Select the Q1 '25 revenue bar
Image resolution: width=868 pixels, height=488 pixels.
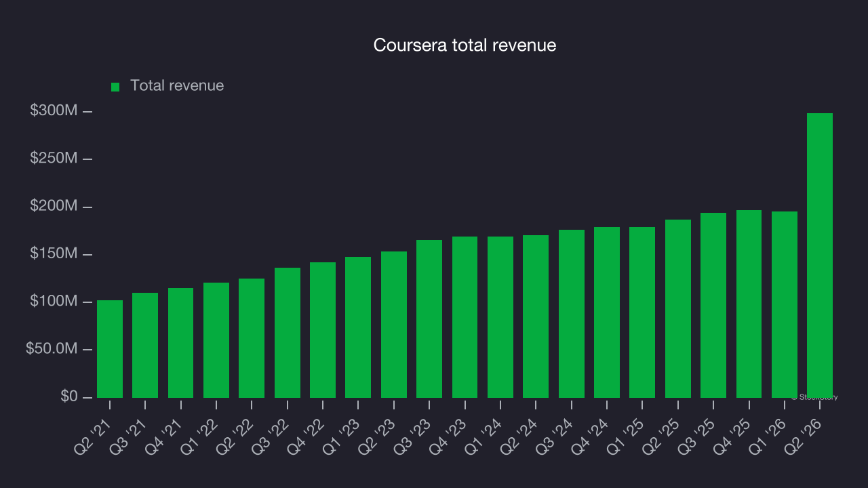click(642, 312)
